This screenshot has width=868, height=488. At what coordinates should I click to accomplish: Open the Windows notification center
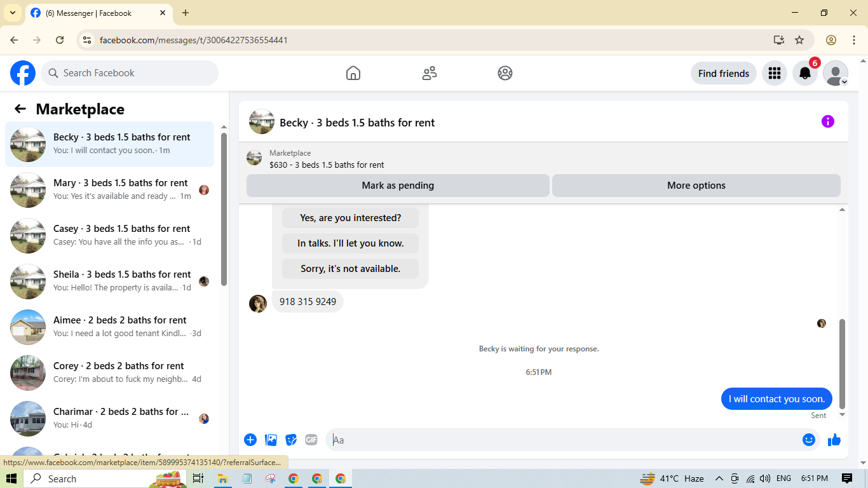pos(846,478)
